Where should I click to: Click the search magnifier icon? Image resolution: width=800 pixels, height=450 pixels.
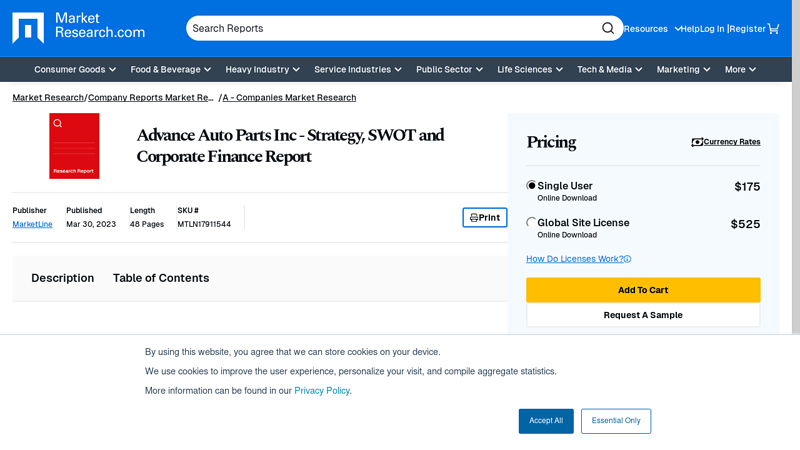608,28
